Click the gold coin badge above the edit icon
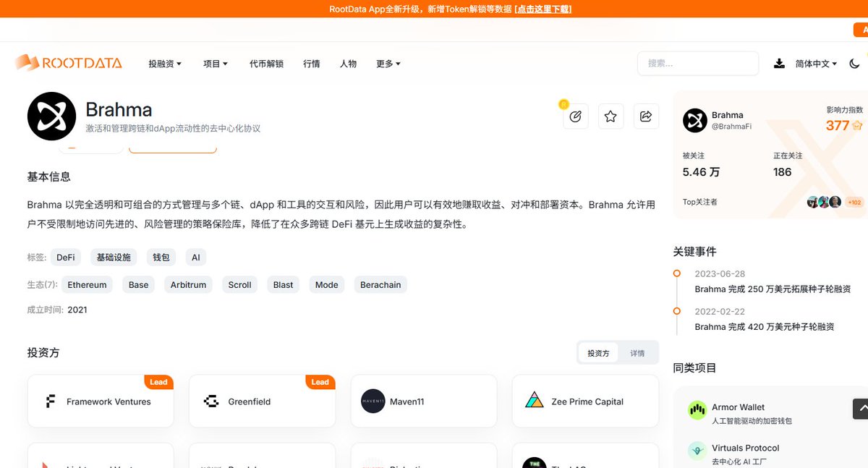The width and height of the screenshot is (868, 468). click(x=564, y=104)
